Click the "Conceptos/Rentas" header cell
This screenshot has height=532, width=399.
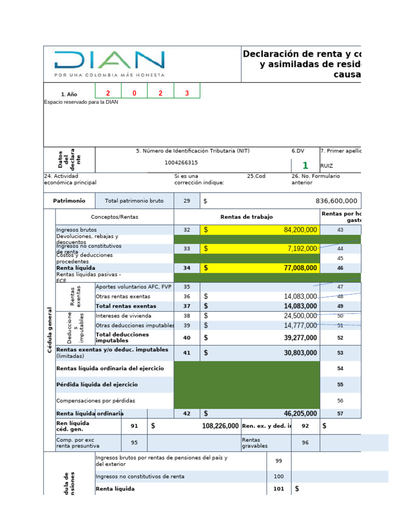(x=115, y=217)
